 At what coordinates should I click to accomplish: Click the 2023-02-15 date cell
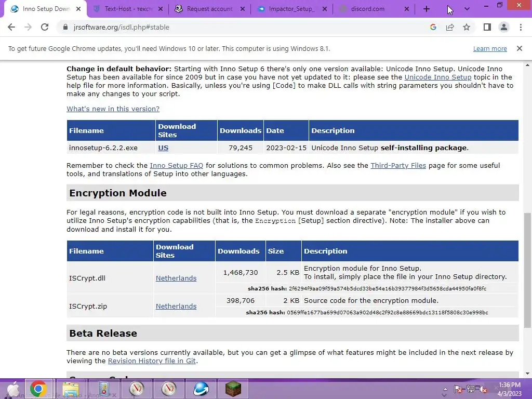pos(286,148)
